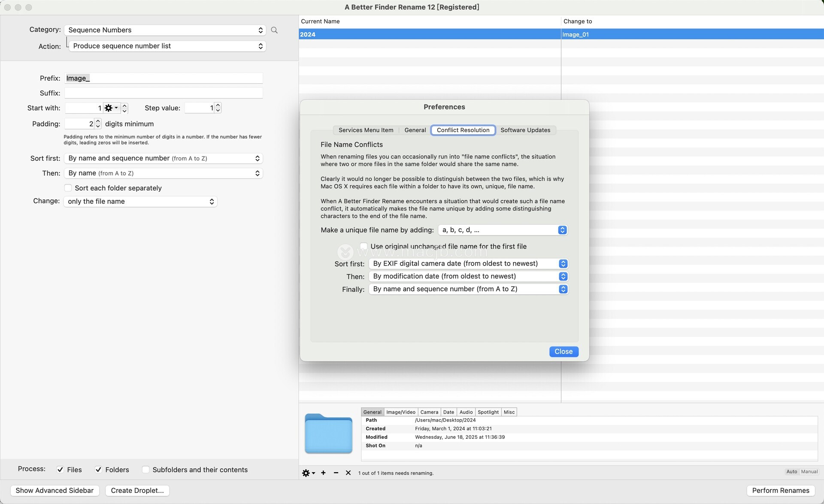Open the Spotlight metadata tab

(488, 412)
